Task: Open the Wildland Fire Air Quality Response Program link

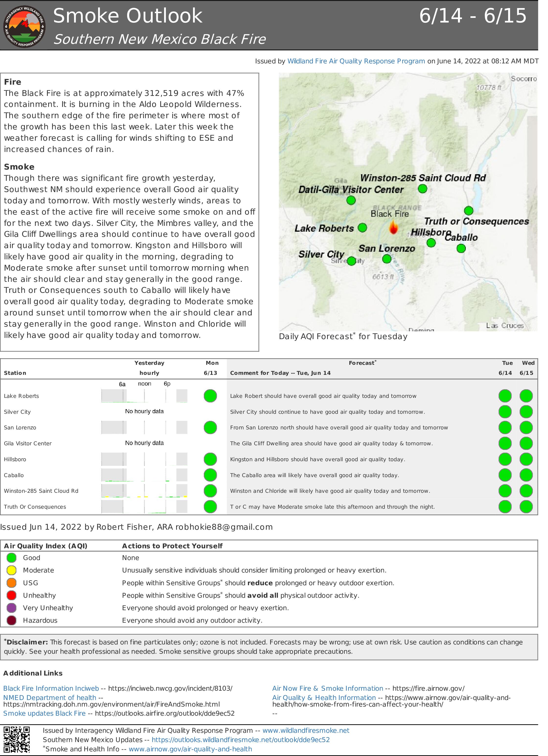Action: 356,61
